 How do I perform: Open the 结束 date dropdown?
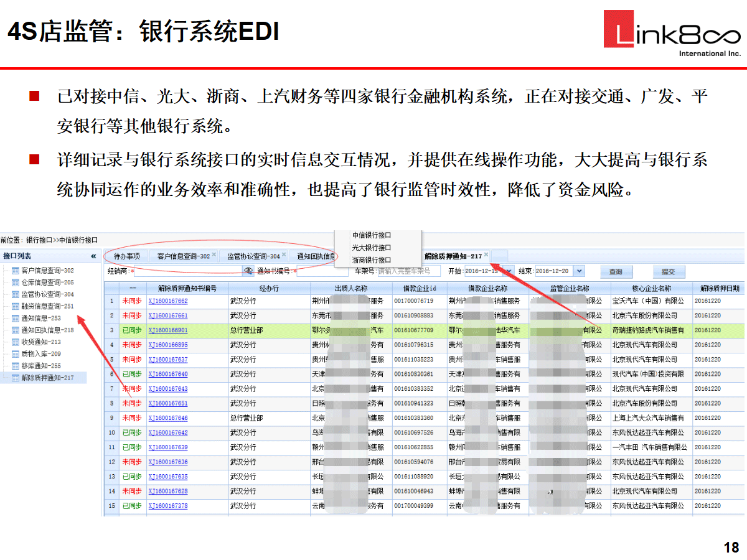[x=580, y=271]
